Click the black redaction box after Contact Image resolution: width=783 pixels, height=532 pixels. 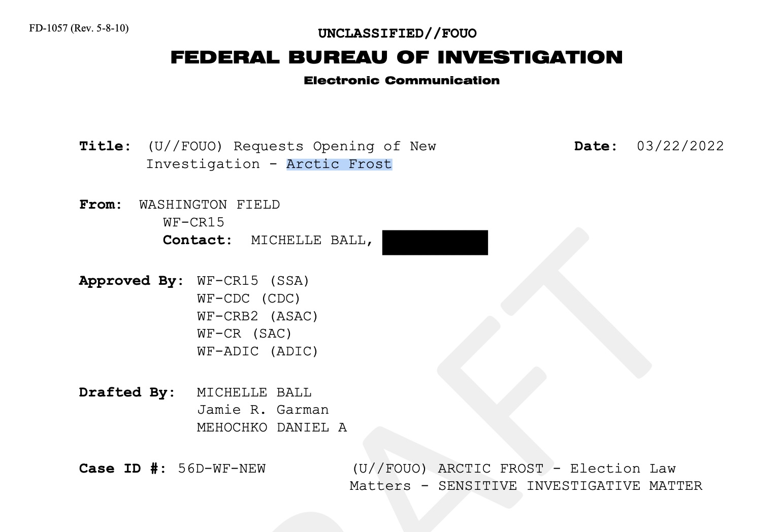tap(435, 243)
